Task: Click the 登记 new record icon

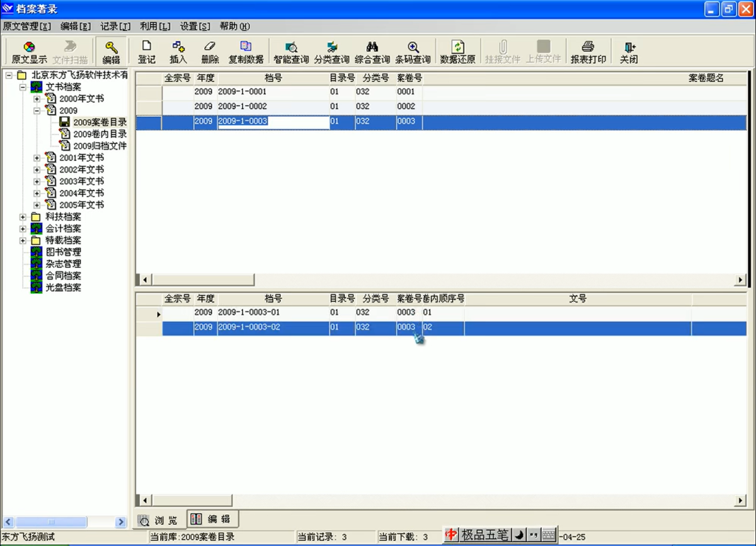Action: point(147,47)
